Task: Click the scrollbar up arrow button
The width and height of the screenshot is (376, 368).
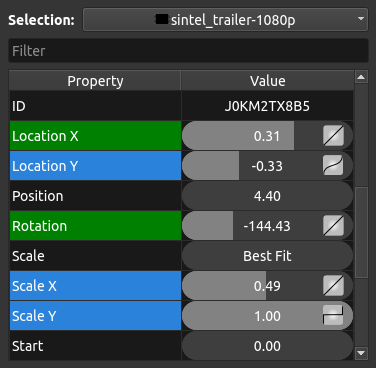Action: click(x=361, y=77)
